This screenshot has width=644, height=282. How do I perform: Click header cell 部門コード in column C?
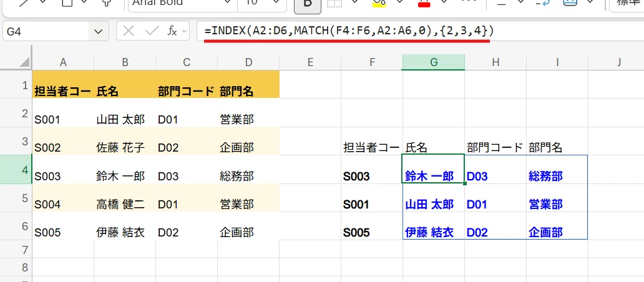[187, 85]
